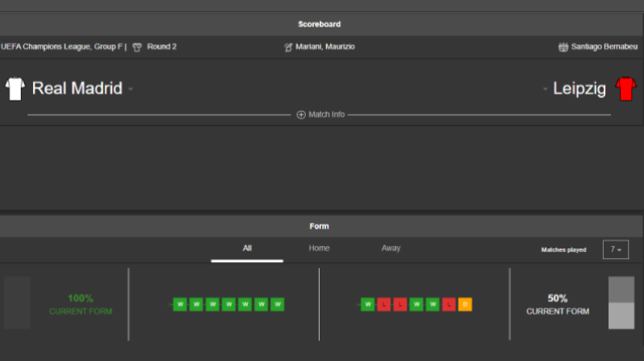This screenshot has width=644, height=361.
Task: Click Leipzig's second red L result
Action: click(400, 305)
